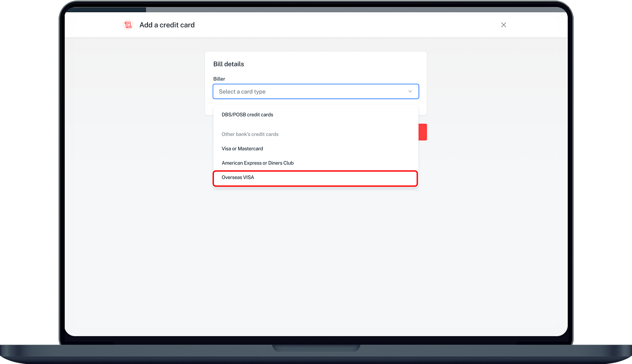The image size is (632, 364).
Task: Click the Other bank's credit cards group header
Action: [x=250, y=134]
